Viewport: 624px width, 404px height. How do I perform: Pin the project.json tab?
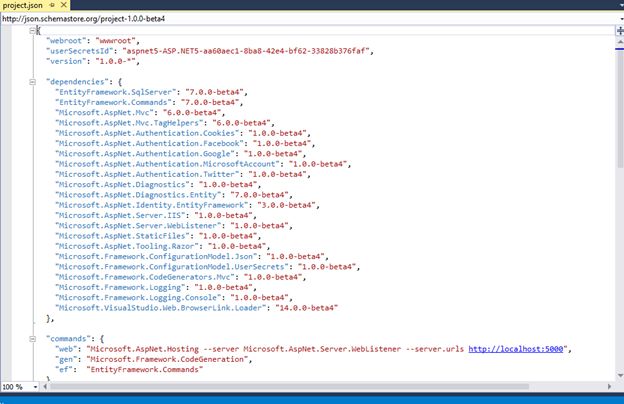click(x=52, y=5)
